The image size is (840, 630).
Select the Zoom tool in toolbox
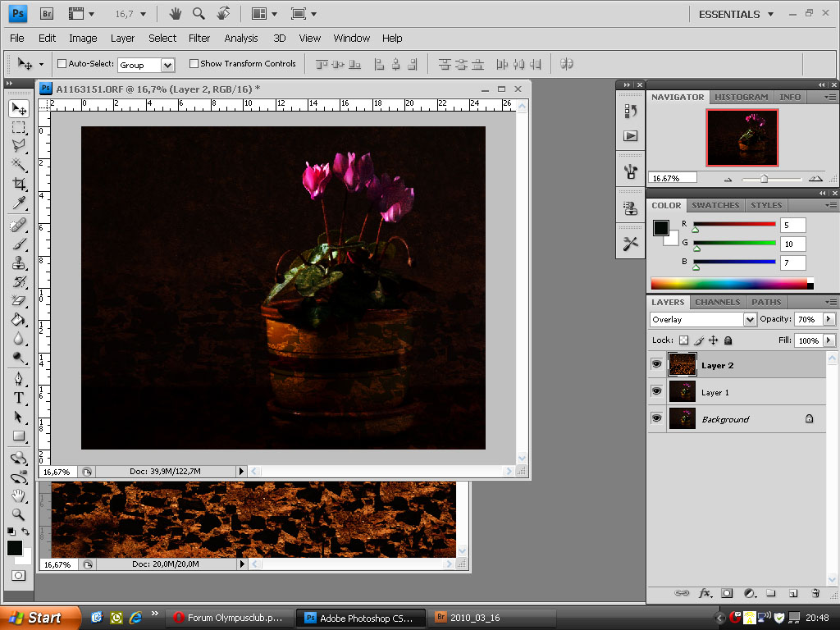pos(19,514)
